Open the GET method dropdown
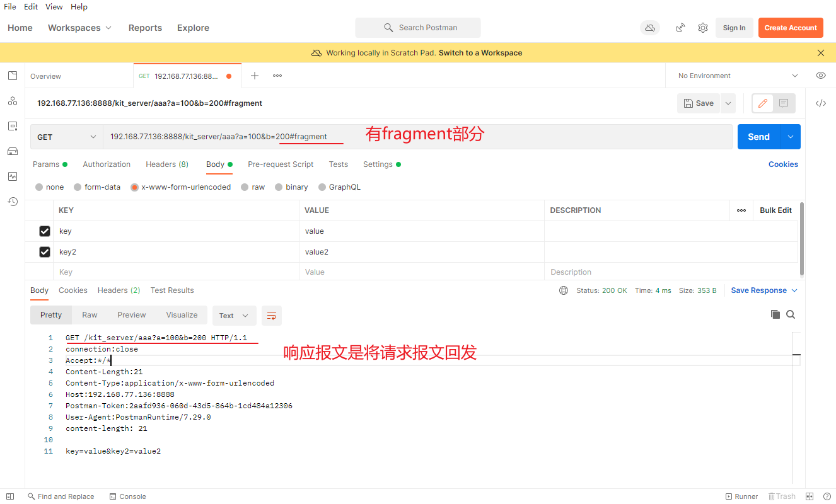This screenshot has width=836, height=504. (x=67, y=137)
